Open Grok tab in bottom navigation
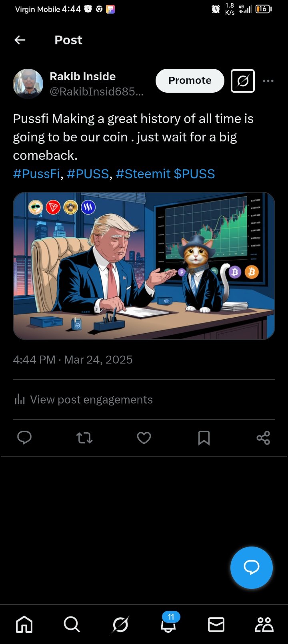The width and height of the screenshot is (288, 644). 120,624
